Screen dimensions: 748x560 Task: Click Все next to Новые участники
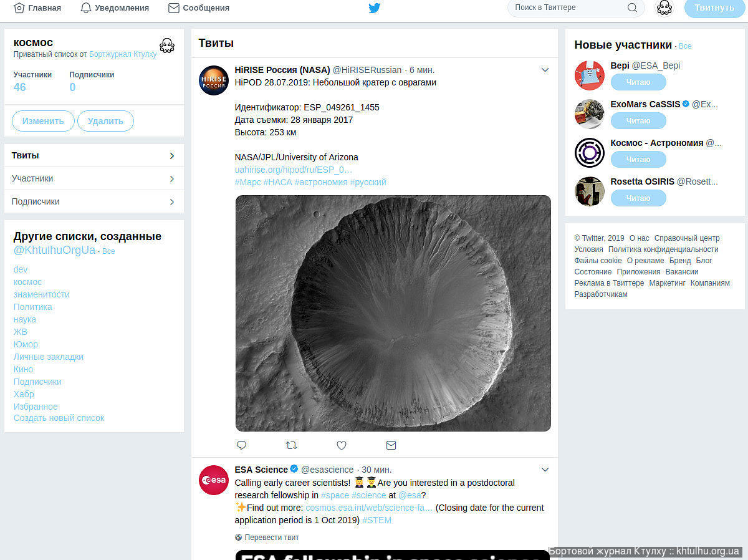[685, 46]
